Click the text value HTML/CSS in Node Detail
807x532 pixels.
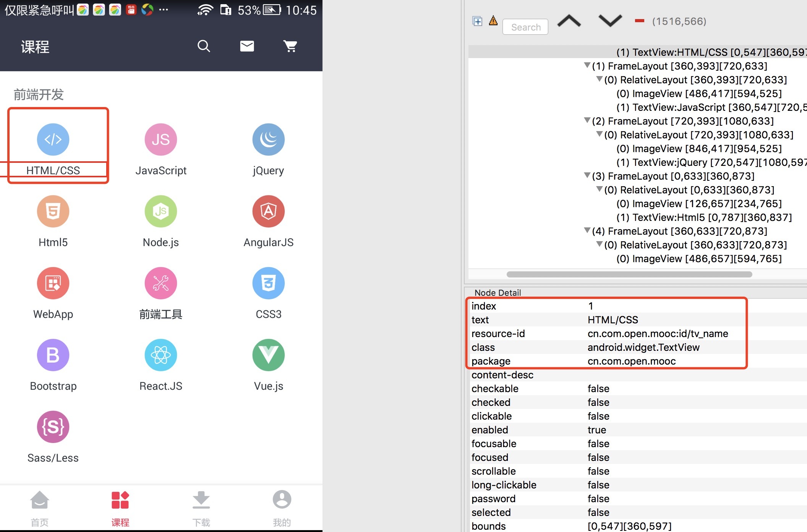[613, 320]
